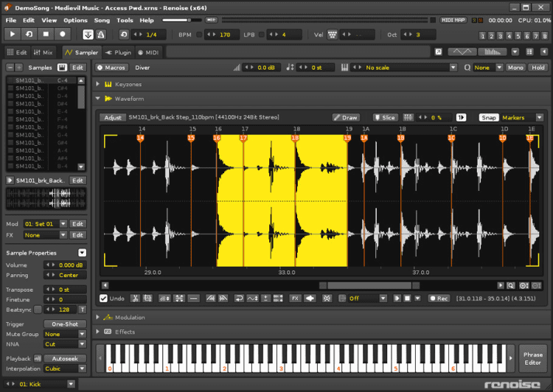
Task: Stop sample preview in waveform toolbar
Action: pos(407,298)
